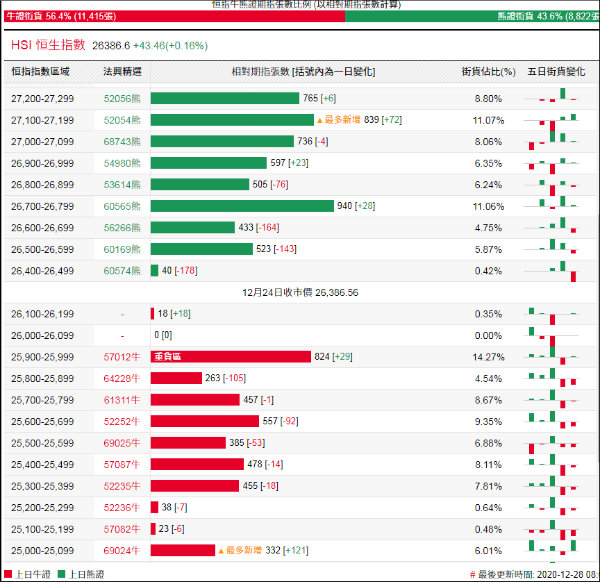Open the 60574熊 link
The width and height of the screenshot is (600, 582).
coord(122,271)
